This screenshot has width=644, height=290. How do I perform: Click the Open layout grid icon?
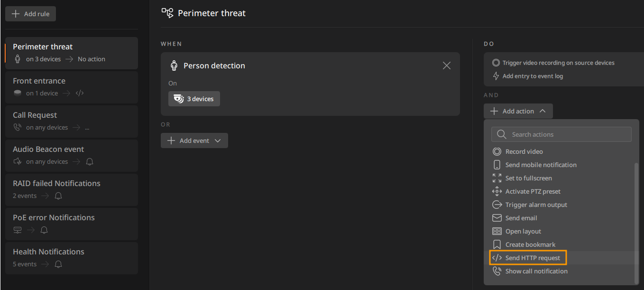tap(497, 231)
